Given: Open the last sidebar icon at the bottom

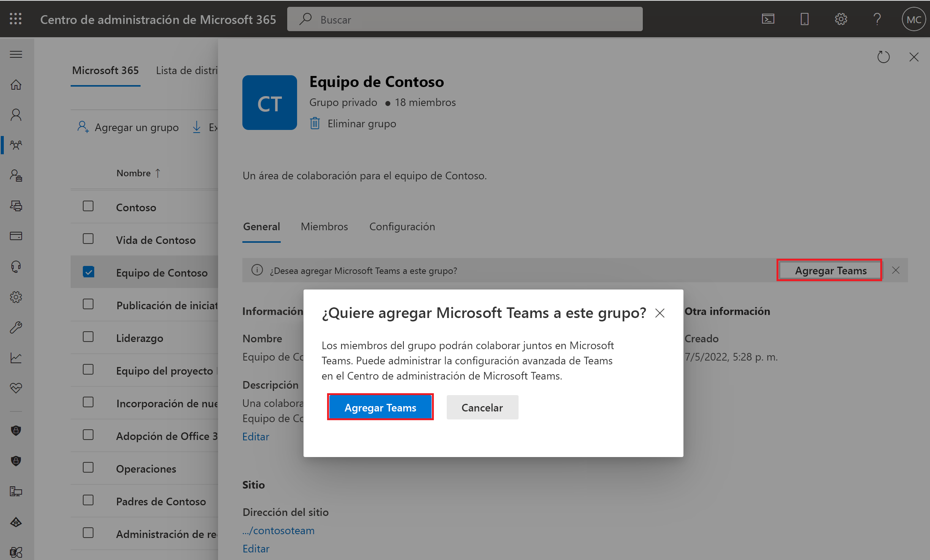Looking at the screenshot, I should tap(16, 552).
